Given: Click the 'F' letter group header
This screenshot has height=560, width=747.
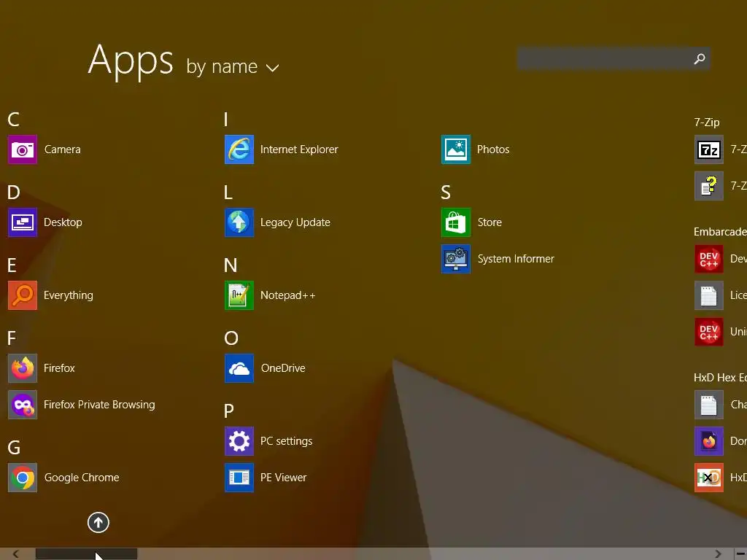Looking at the screenshot, I should coord(12,338).
